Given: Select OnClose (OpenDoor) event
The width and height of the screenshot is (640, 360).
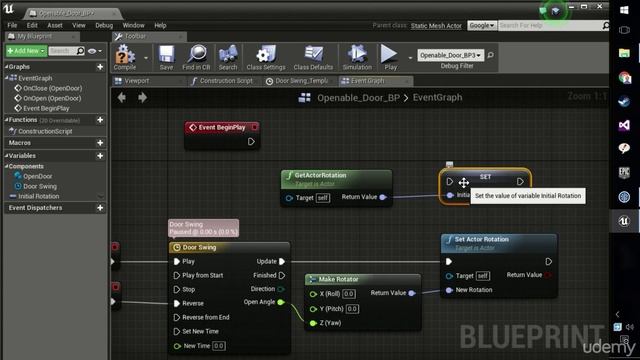Looking at the screenshot, I should point(52,88).
